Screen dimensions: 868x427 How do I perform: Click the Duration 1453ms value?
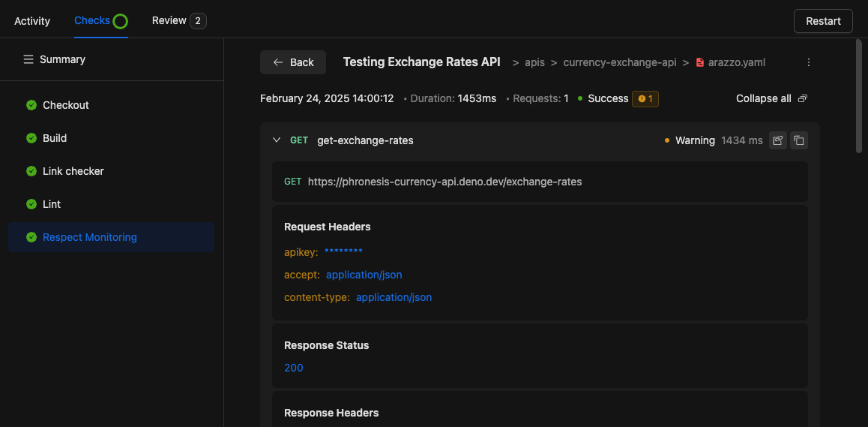pos(477,99)
